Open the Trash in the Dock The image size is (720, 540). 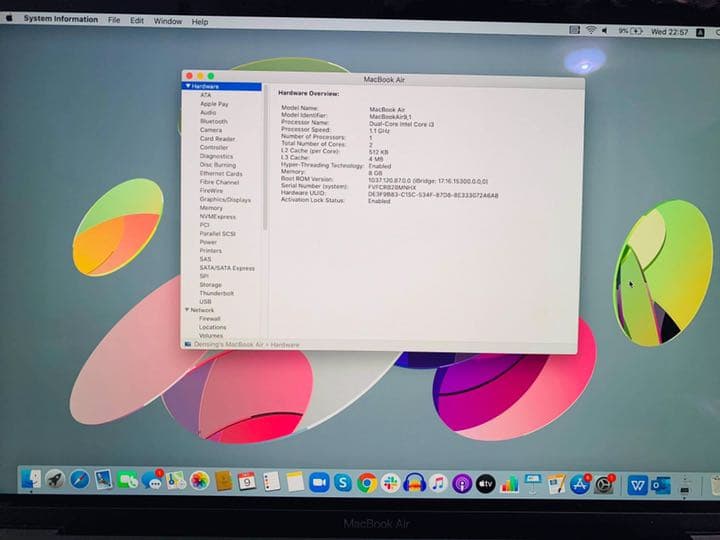coord(715,487)
